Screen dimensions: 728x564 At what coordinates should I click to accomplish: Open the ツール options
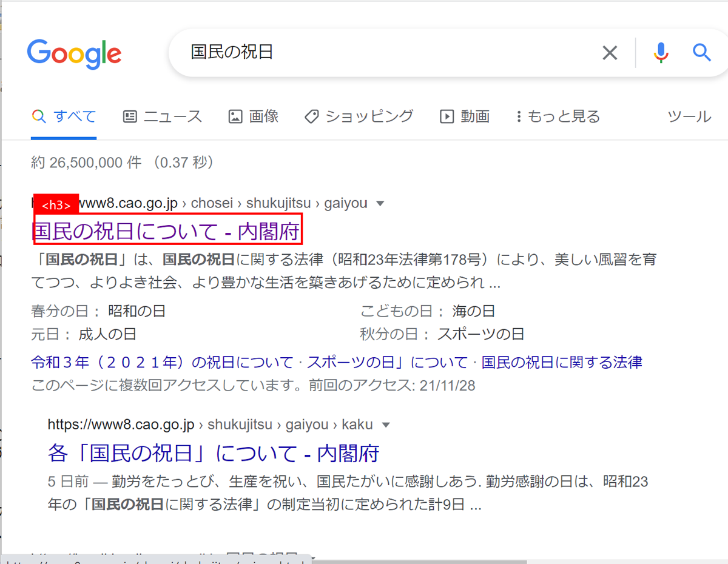coord(689,116)
